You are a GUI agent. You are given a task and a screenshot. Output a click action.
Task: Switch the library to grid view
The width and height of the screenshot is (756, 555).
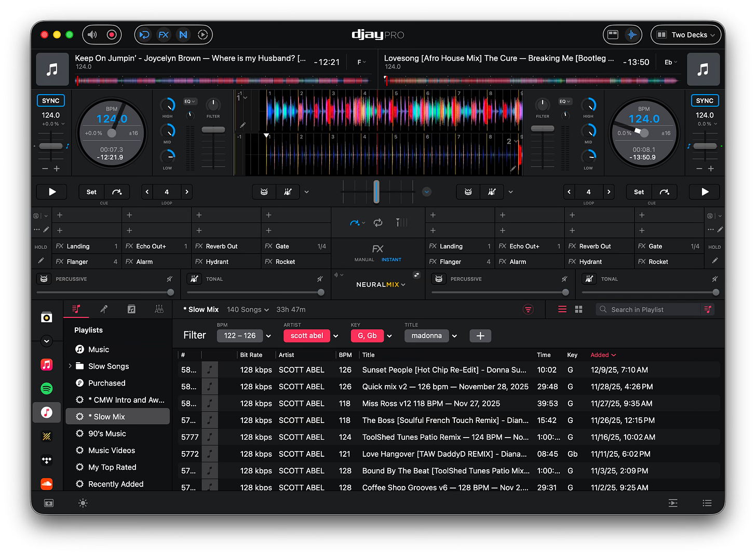click(x=578, y=310)
